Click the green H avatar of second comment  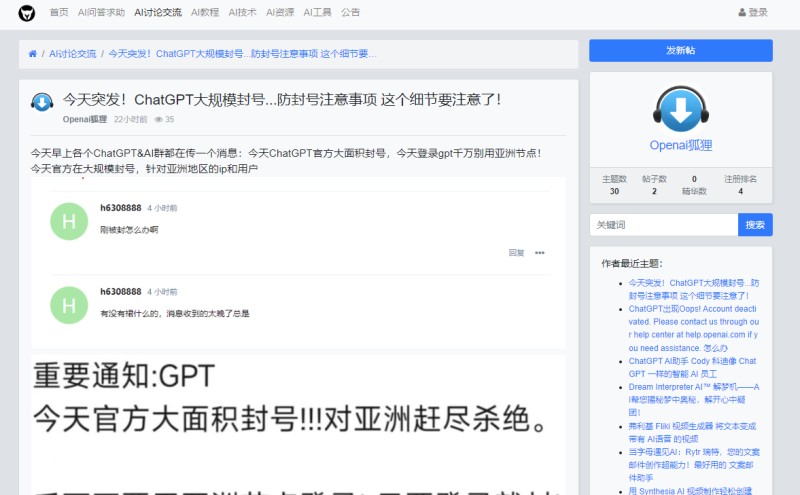(x=69, y=305)
